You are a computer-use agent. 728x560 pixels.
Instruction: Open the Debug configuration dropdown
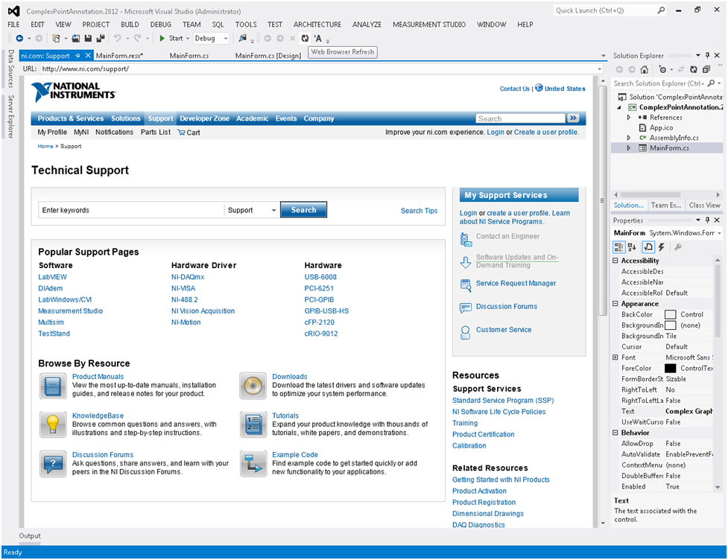(225, 38)
